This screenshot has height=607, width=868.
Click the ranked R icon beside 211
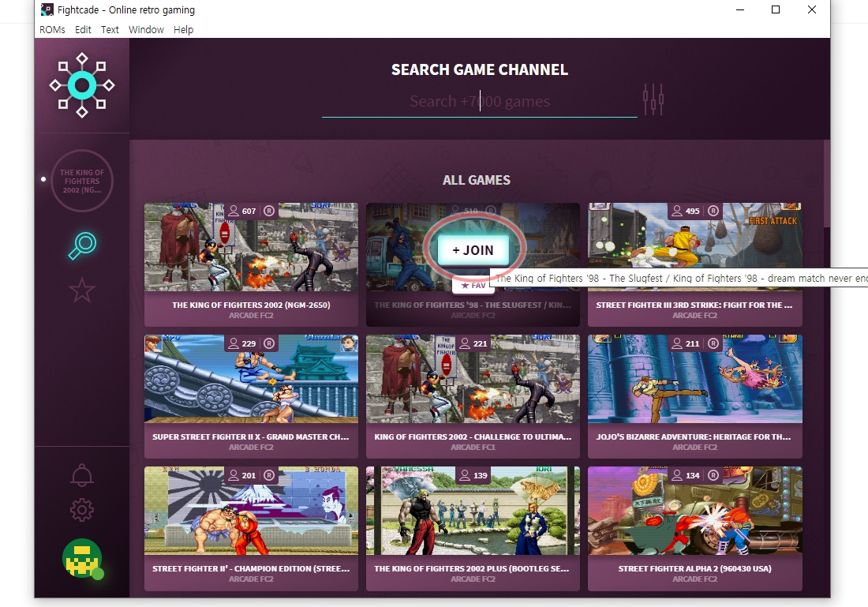click(x=713, y=343)
